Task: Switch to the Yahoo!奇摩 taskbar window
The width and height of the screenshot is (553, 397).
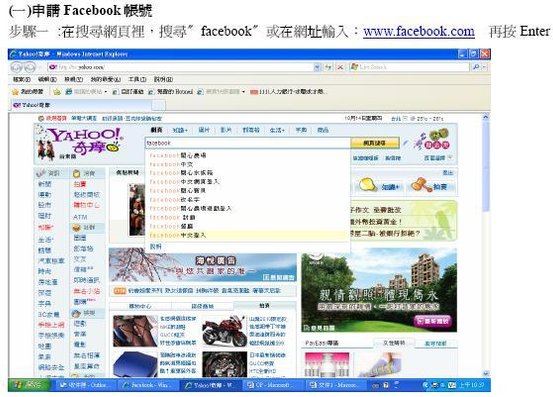Action: point(211,385)
